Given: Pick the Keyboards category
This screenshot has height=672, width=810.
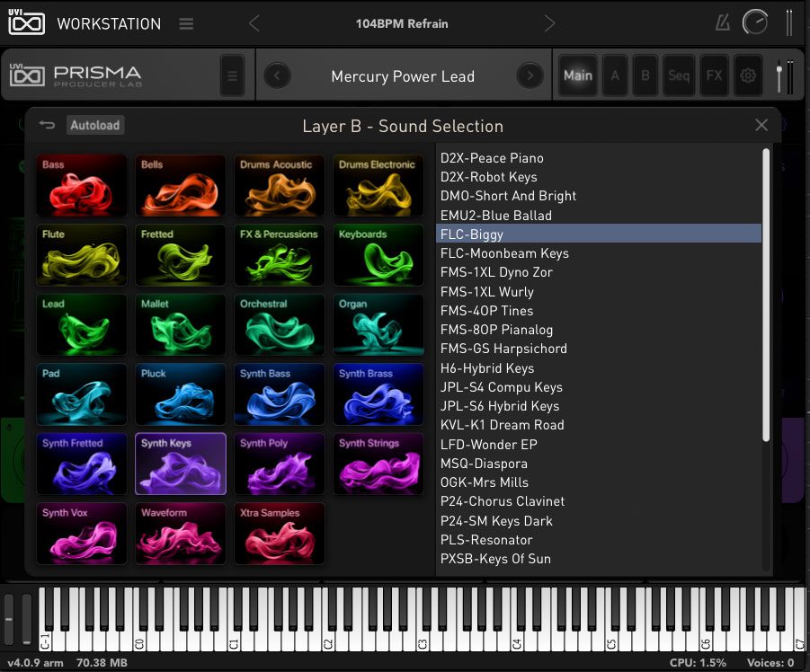Looking at the screenshot, I should pos(378,255).
